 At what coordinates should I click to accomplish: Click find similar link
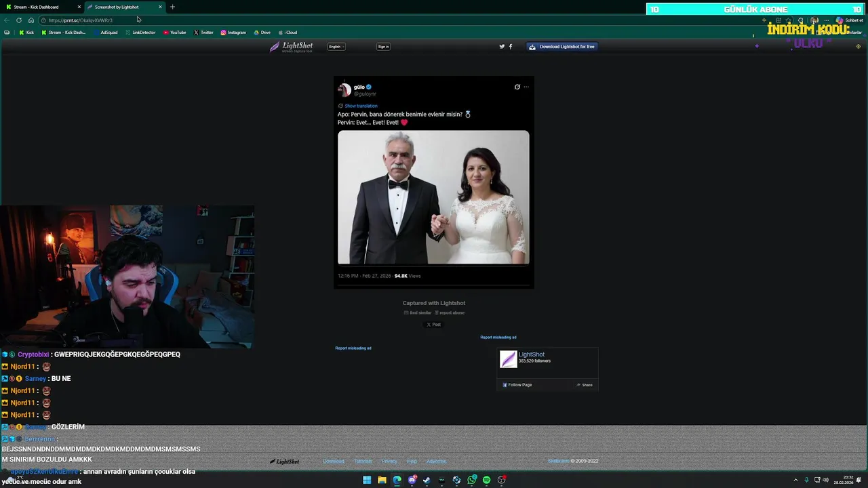pos(418,312)
